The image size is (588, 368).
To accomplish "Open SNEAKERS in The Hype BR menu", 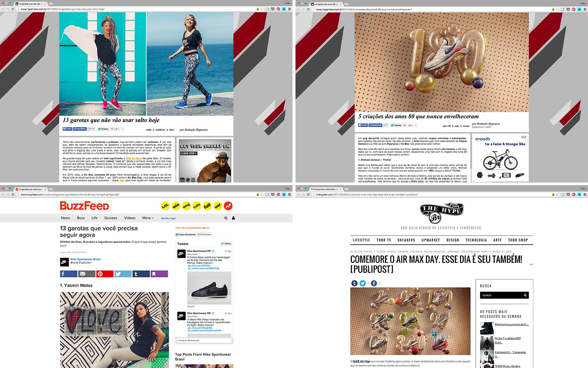I will click(x=406, y=240).
